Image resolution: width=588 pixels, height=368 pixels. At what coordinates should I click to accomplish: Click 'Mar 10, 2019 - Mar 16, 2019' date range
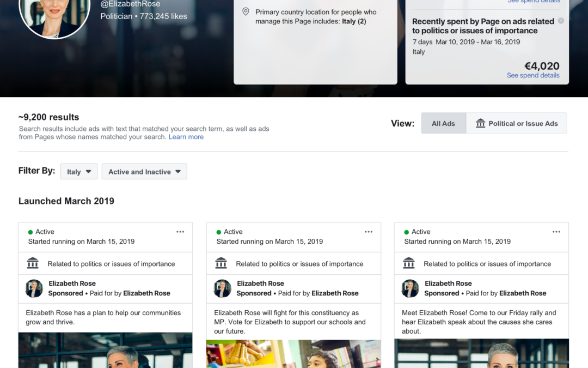pyautogui.click(x=478, y=41)
